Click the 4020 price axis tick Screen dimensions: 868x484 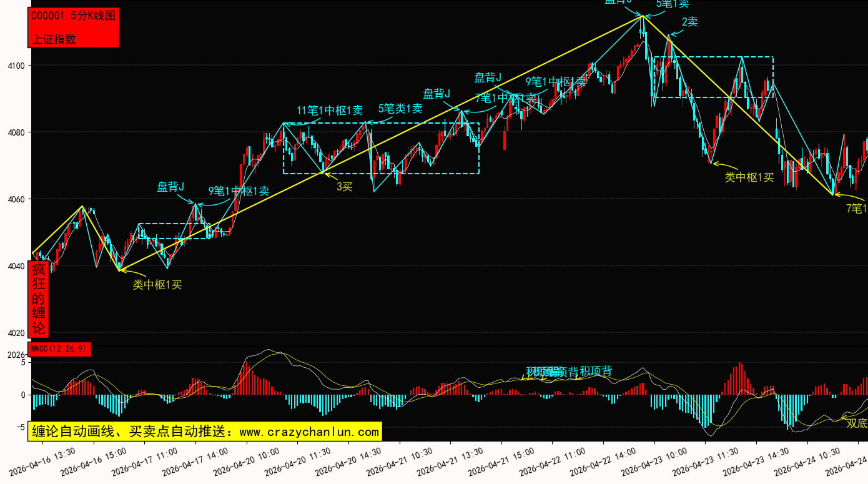point(16,333)
